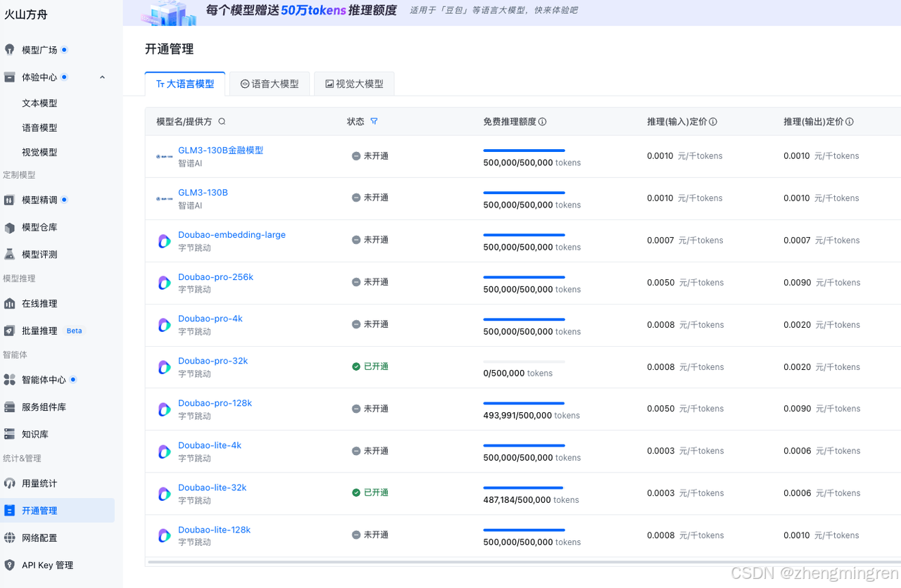Open the Doubao-pro-4k model link
This screenshot has height=588, width=901.
[x=210, y=319]
